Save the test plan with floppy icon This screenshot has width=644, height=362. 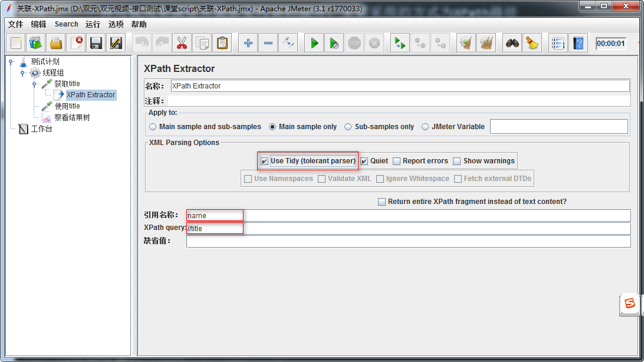pyautogui.click(x=96, y=43)
